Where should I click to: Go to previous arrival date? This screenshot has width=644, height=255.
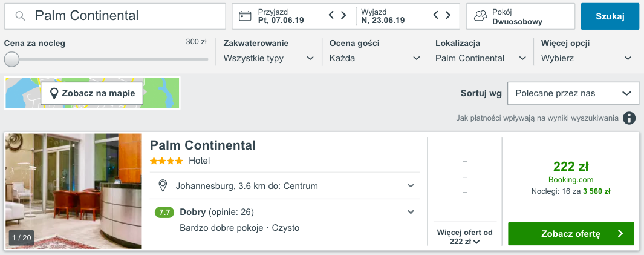point(331,15)
